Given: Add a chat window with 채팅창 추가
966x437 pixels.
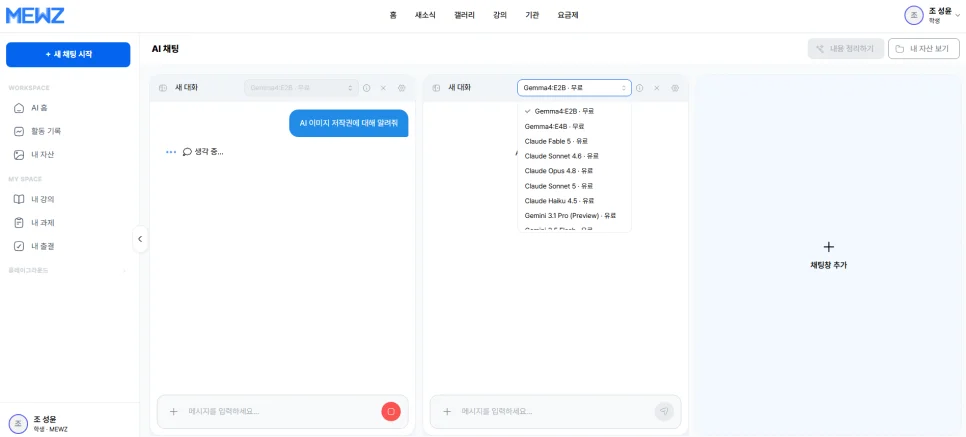Looking at the screenshot, I should tap(829, 255).
